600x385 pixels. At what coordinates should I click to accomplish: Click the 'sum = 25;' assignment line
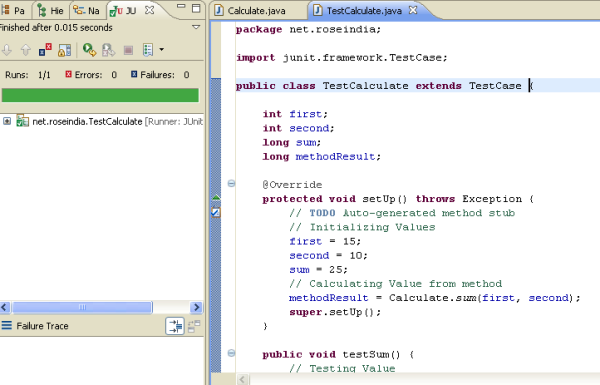click(x=318, y=270)
